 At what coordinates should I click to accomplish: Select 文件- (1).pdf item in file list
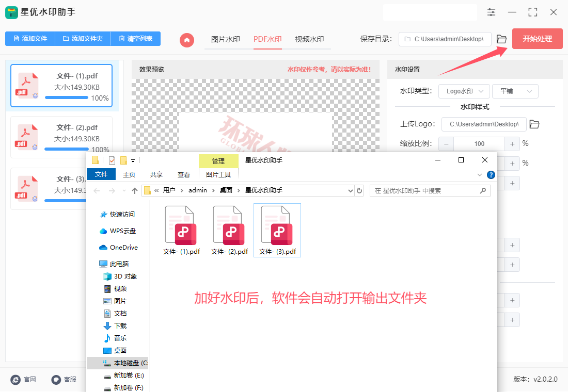point(61,86)
